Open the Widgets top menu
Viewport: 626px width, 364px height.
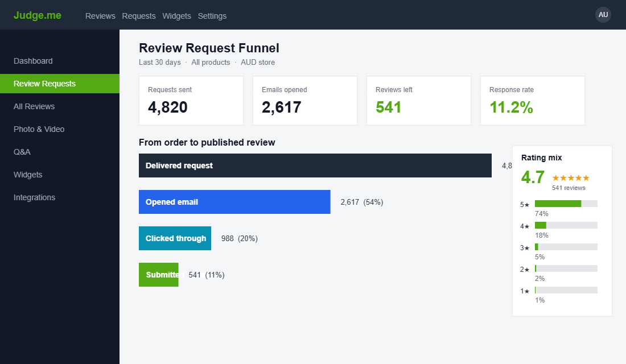(x=176, y=16)
